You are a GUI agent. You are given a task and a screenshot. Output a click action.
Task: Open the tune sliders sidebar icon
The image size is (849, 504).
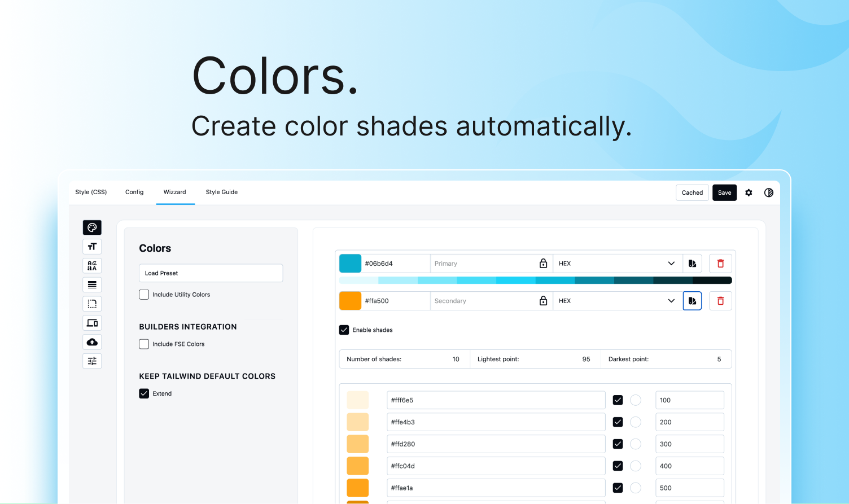click(92, 361)
